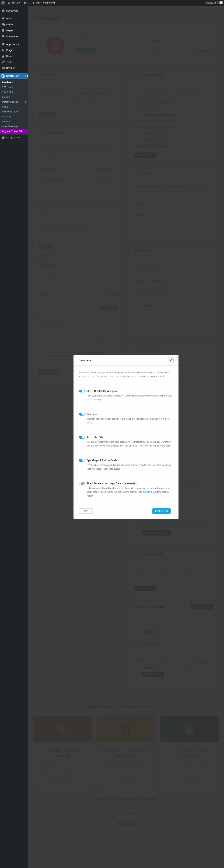Open the New content dropdown in admin bar
Image resolution: width=224 pixels, height=868 pixels.
coord(36,3)
